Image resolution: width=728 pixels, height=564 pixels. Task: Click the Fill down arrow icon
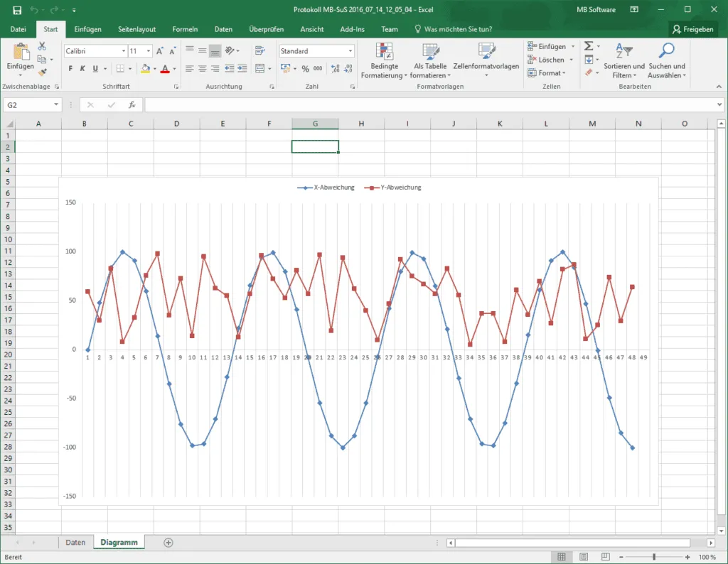[x=589, y=60]
